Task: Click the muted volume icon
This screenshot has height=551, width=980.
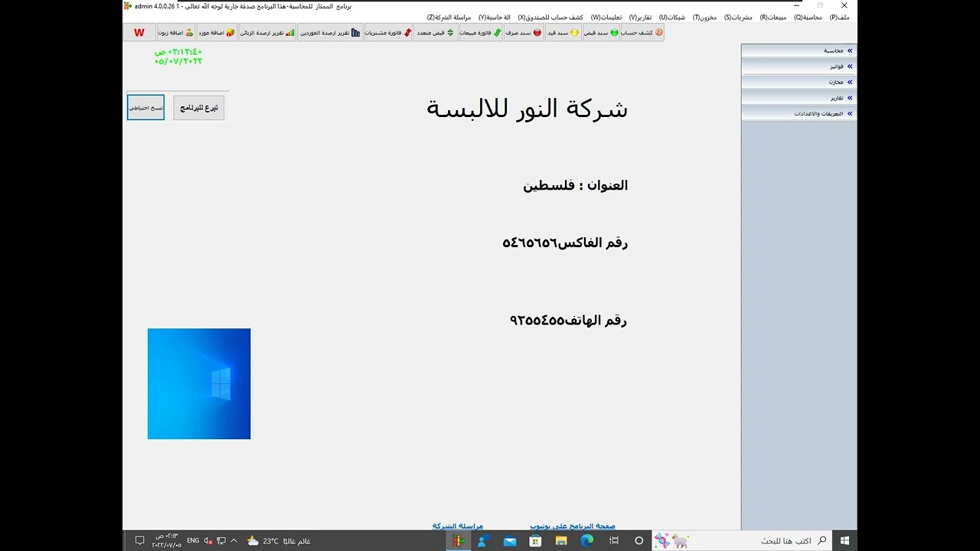Action: [208, 540]
